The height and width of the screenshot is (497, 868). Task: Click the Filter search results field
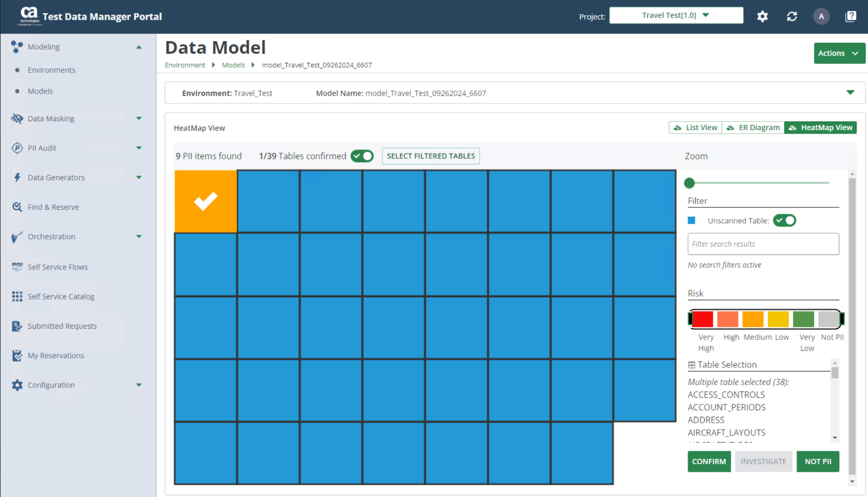point(763,244)
